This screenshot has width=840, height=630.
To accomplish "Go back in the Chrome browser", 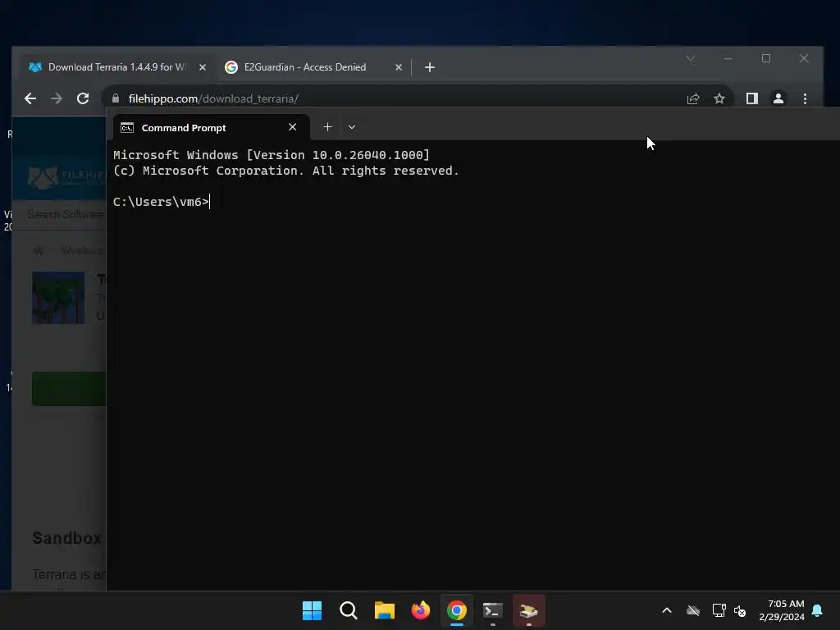I will (x=30, y=98).
